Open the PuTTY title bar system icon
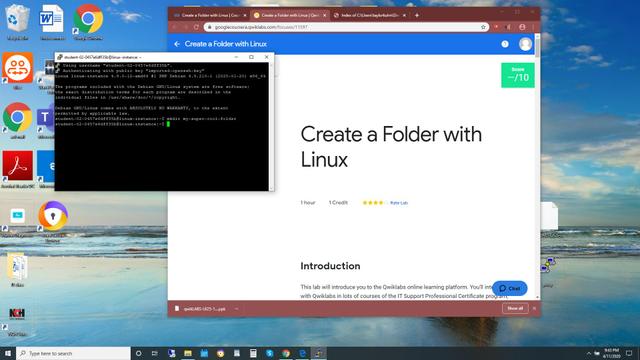 [x=60, y=57]
